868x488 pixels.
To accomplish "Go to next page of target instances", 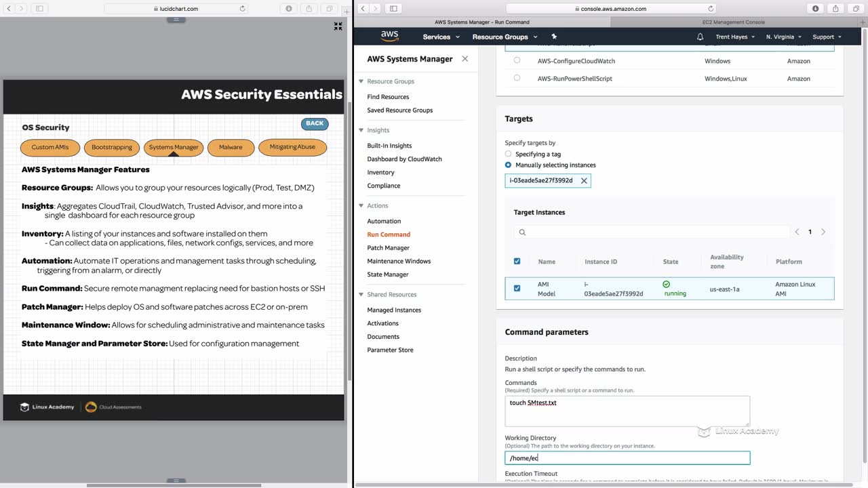I will tap(823, 232).
